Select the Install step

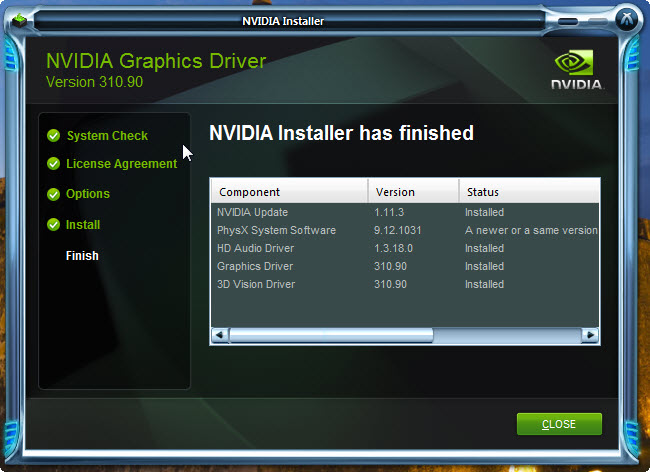[83, 225]
